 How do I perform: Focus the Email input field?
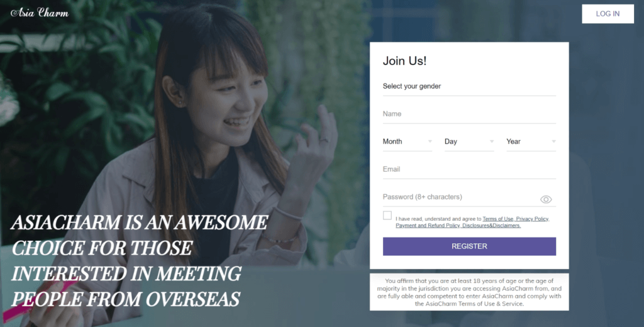point(469,169)
